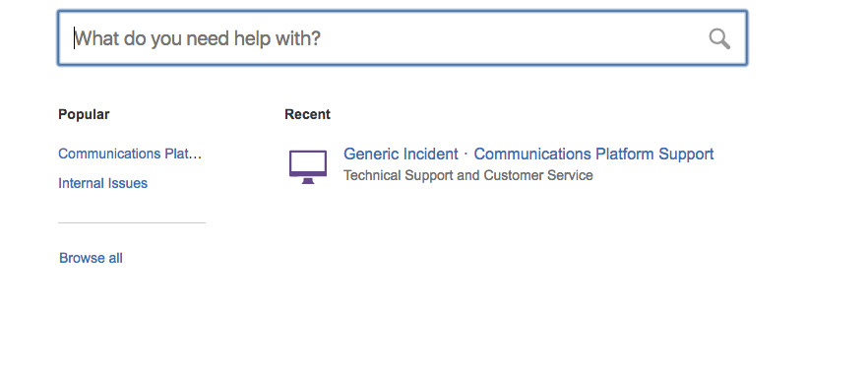
Task: Click the Popular section heading
Action: tap(85, 114)
